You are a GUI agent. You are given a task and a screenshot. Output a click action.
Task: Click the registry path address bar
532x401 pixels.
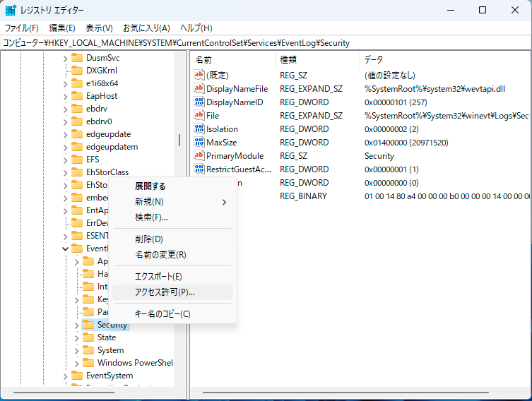pyautogui.click(x=266, y=43)
